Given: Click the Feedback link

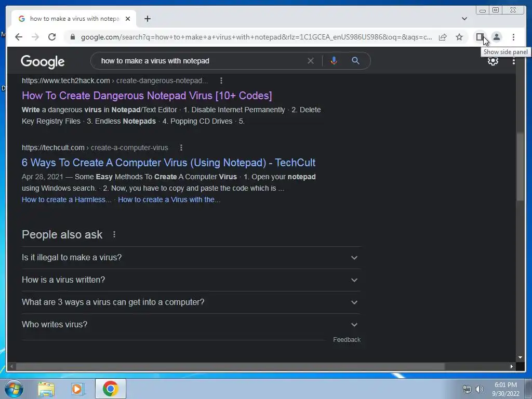Looking at the screenshot, I should pyautogui.click(x=347, y=340).
